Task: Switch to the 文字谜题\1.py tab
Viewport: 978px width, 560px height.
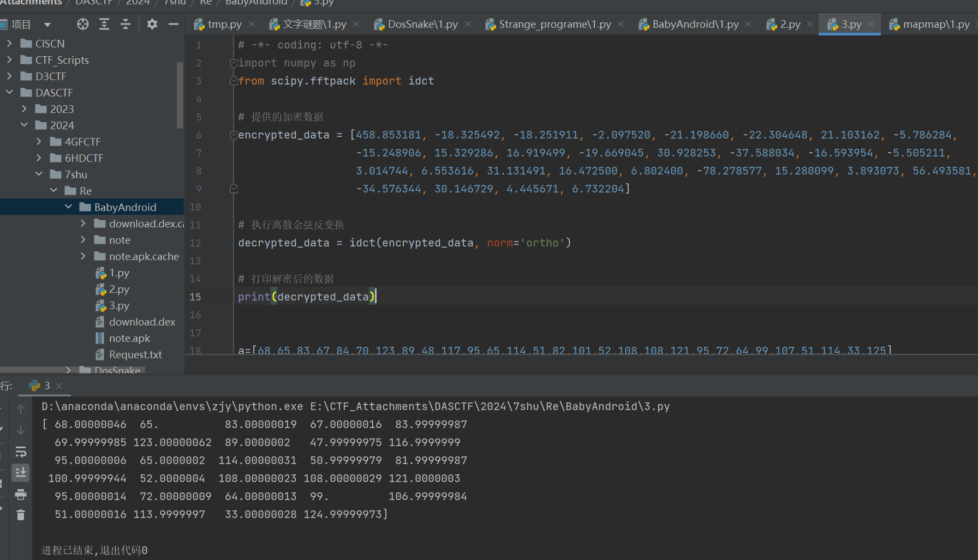Action: 315,24
